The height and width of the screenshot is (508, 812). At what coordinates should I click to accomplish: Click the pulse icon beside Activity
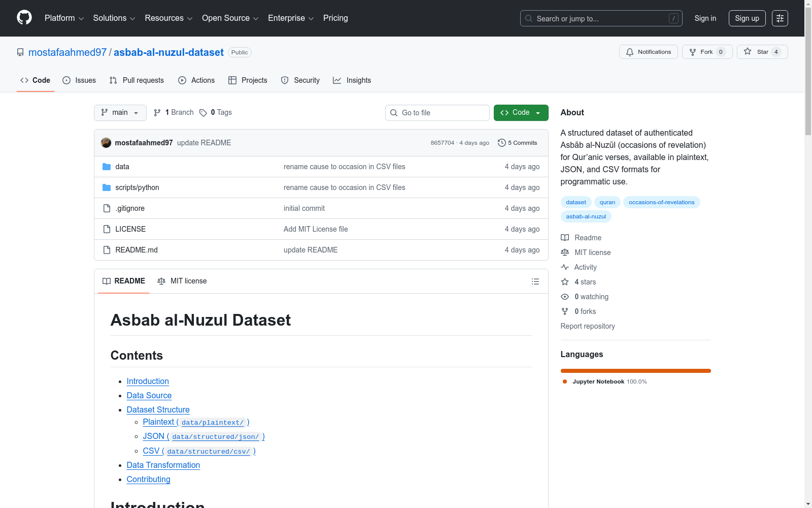tap(565, 267)
